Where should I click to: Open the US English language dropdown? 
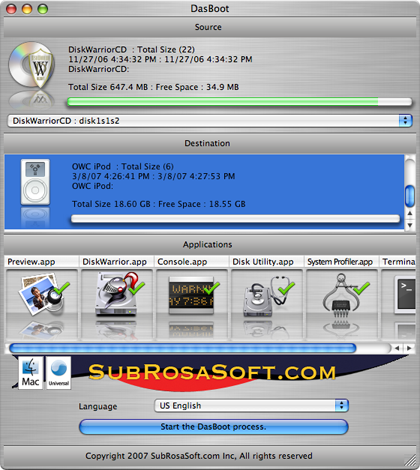click(251, 406)
